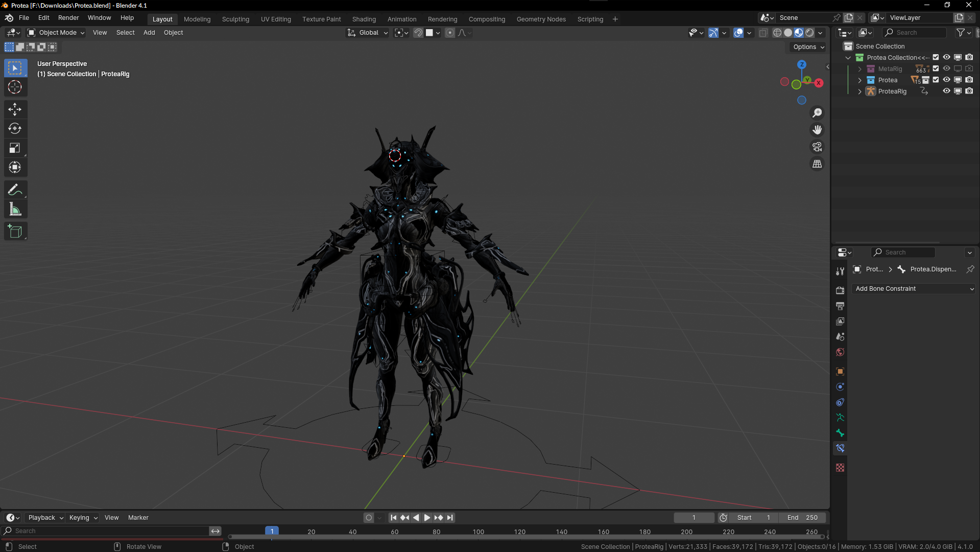Open the Output properties tab
The height and width of the screenshot is (552, 980).
click(x=840, y=306)
